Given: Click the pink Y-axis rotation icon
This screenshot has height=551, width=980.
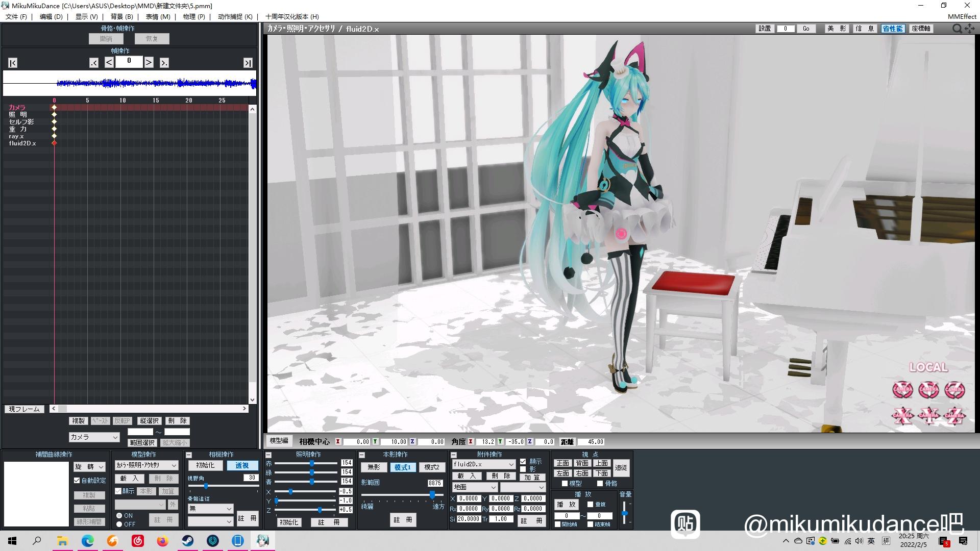Looking at the screenshot, I should click(928, 390).
